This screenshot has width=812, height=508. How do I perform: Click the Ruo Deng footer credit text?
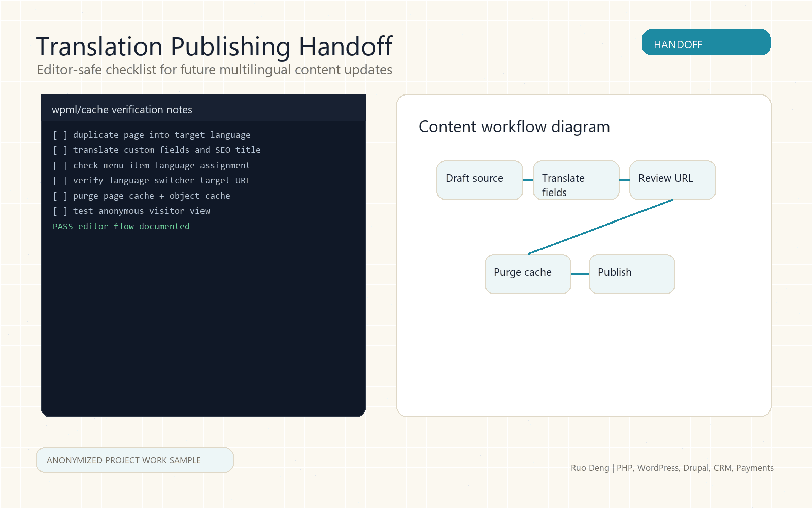pos(672,468)
